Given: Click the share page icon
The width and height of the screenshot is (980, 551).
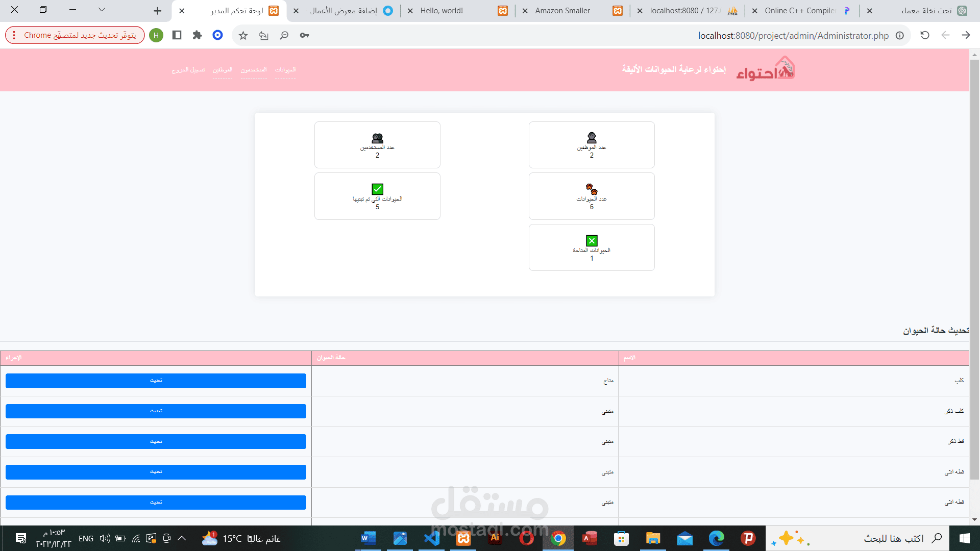Looking at the screenshot, I should (x=263, y=35).
